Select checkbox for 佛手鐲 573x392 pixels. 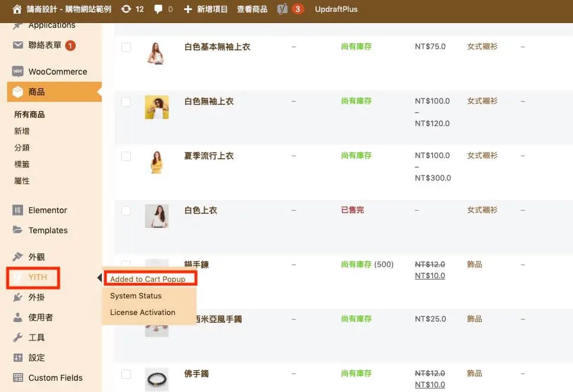click(x=126, y=374)
